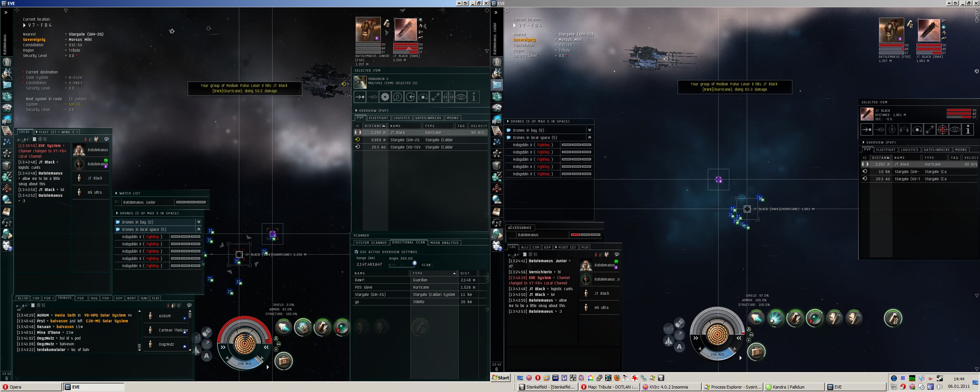
Task: Open GATES/WRECKS overview tab in right client
Action: pos(936,150)
